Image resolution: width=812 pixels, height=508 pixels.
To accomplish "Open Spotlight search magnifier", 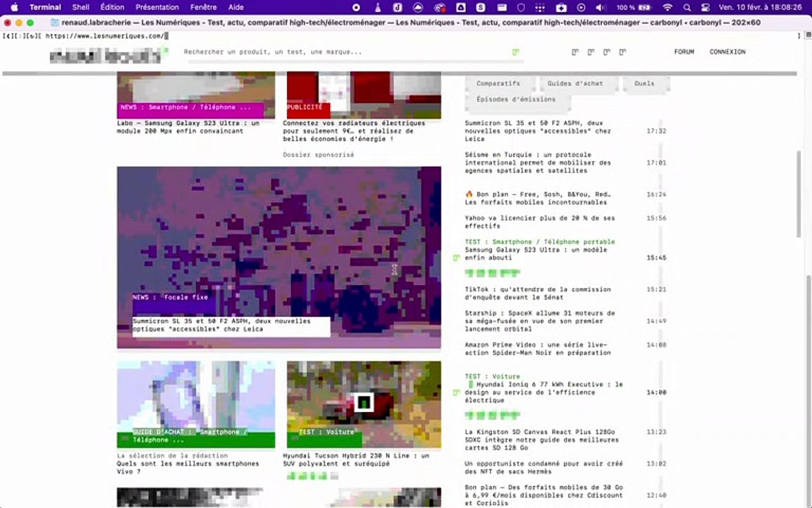I will click(687, 7).
